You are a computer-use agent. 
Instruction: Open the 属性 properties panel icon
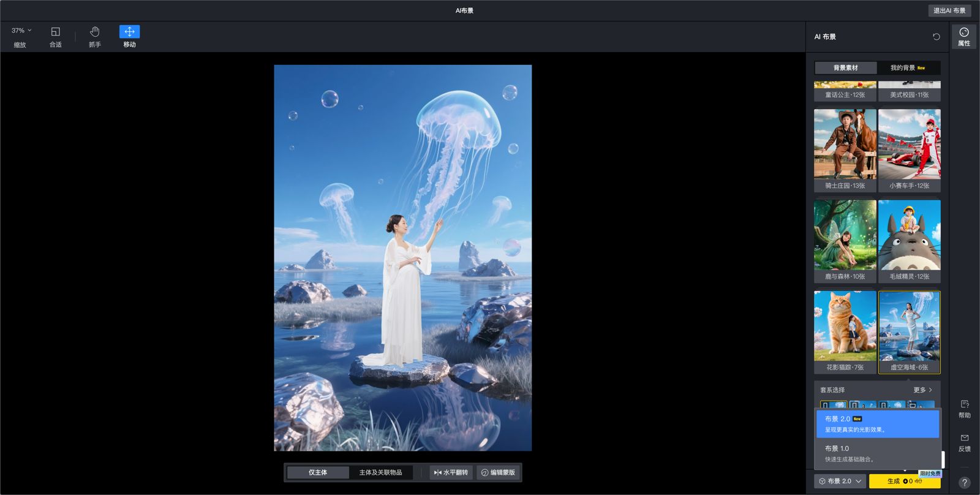[963, 36]
